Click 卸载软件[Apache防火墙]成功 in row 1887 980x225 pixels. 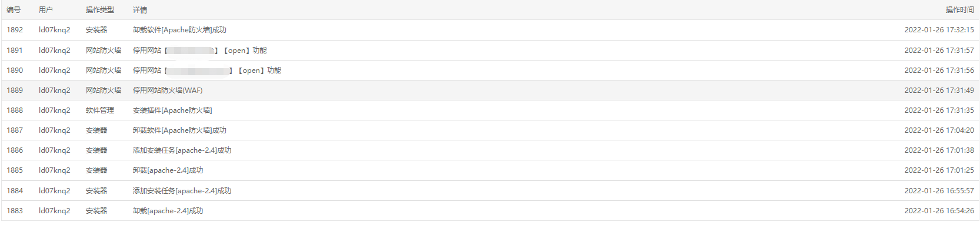tap(179, 130)
